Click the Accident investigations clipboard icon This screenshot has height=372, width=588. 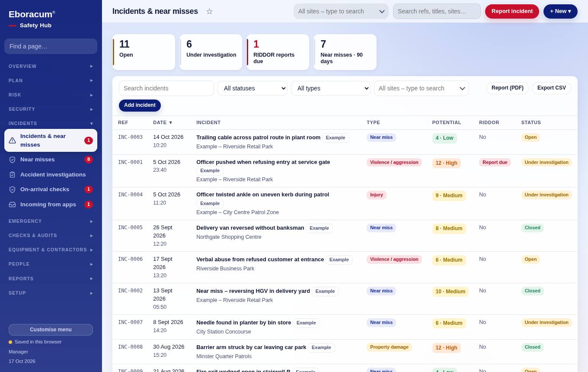tap(12, 175)
